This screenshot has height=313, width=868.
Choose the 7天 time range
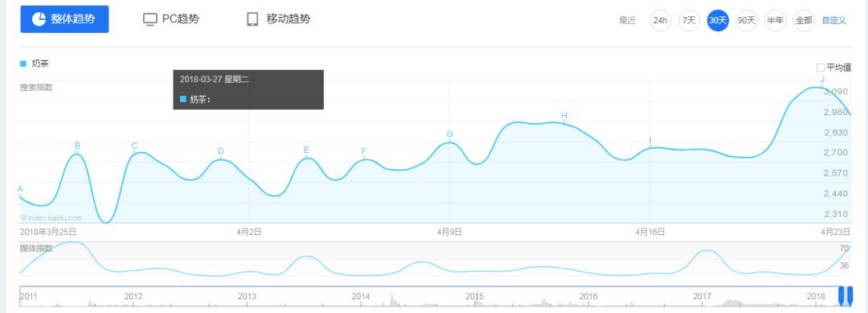pyautogui.click(x=689, y=20)
